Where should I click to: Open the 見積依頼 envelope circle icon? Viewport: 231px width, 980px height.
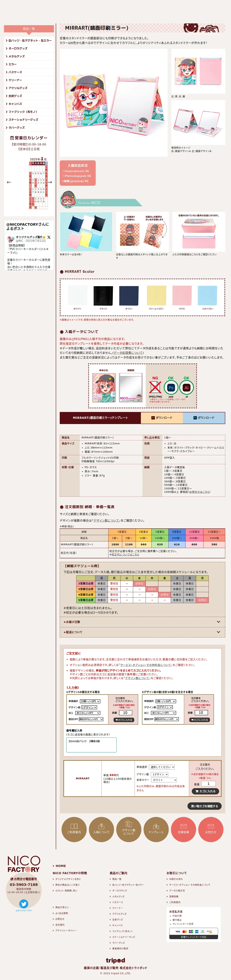(184, 829)
